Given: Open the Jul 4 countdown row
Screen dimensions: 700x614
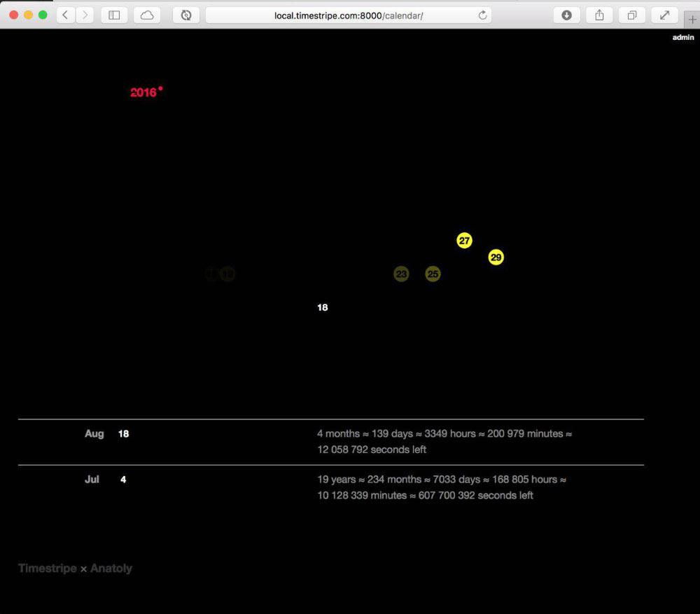Looking at the screenshot, I should 330,487.
